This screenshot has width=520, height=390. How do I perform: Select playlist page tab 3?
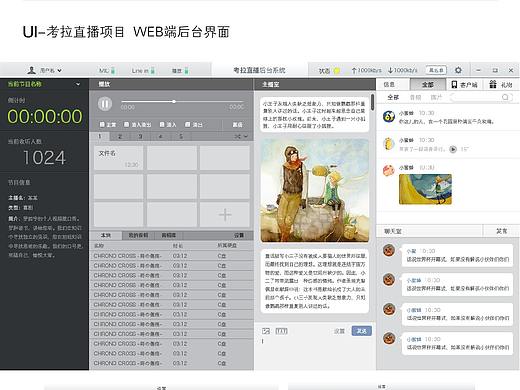[140, 136]
